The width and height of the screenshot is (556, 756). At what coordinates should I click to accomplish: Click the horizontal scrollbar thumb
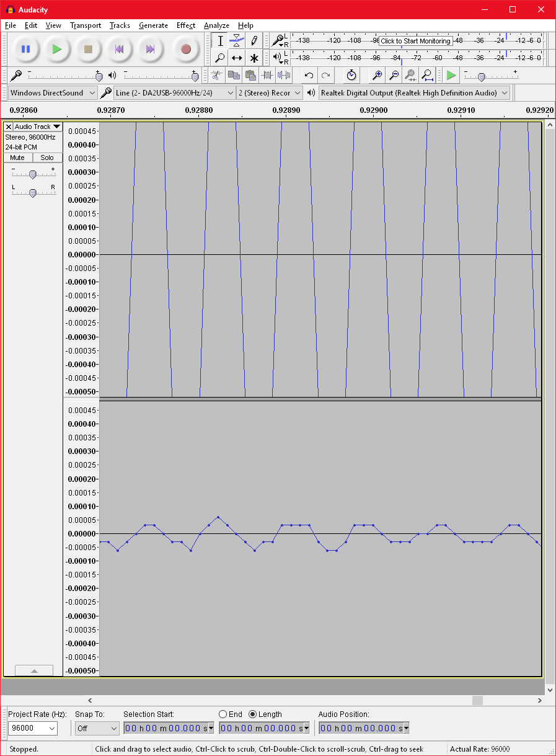[477, 700]
